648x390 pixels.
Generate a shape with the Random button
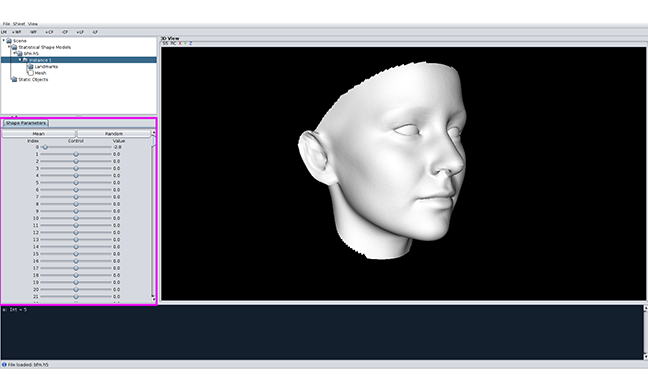114,133
